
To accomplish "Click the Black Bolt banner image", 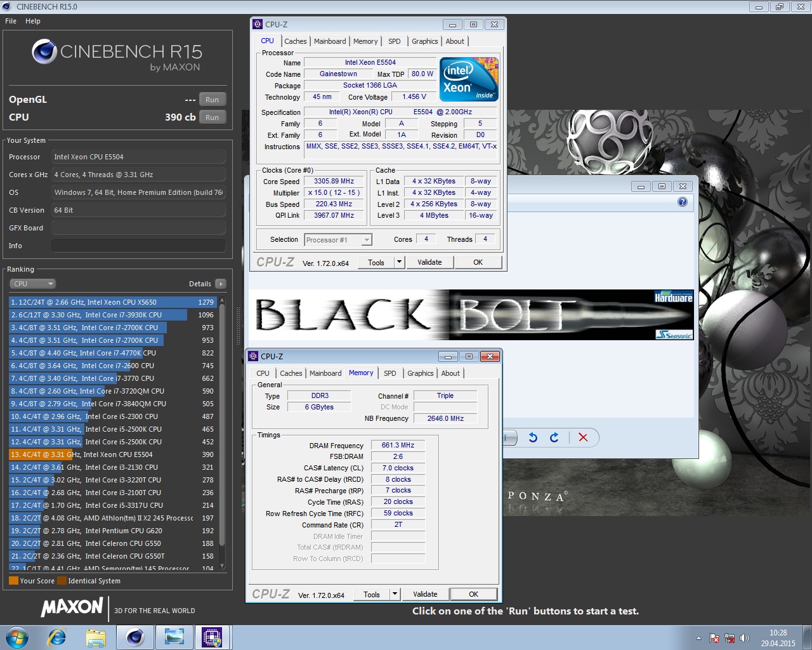I will pos(471,315).
